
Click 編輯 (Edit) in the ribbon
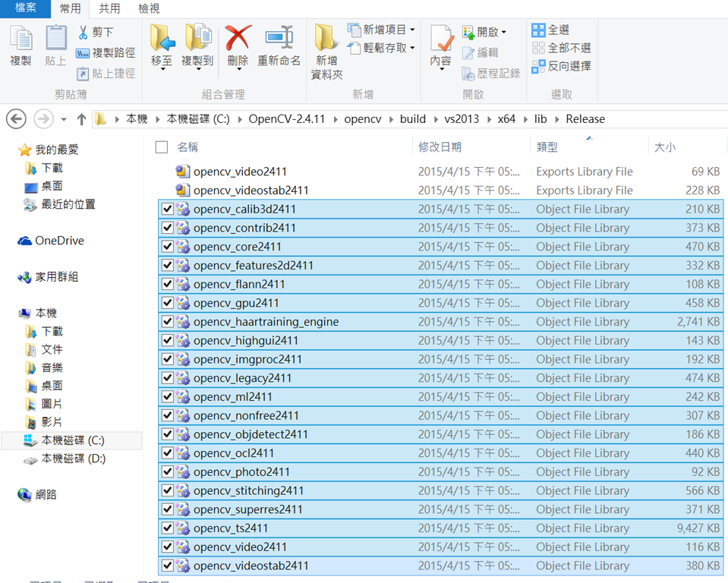pyautogui.click(x=481, y=52)
